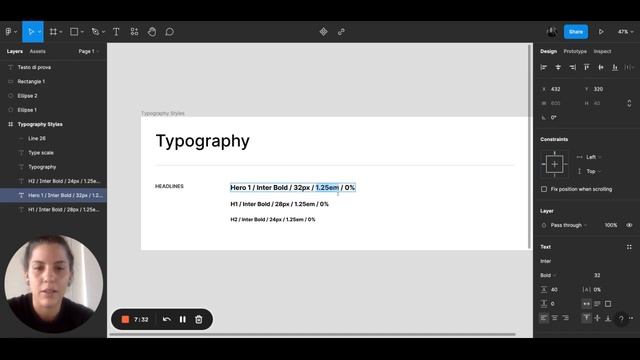Align text to middle vertically
The image size is (640, 360).
click(x=597, y=318)
